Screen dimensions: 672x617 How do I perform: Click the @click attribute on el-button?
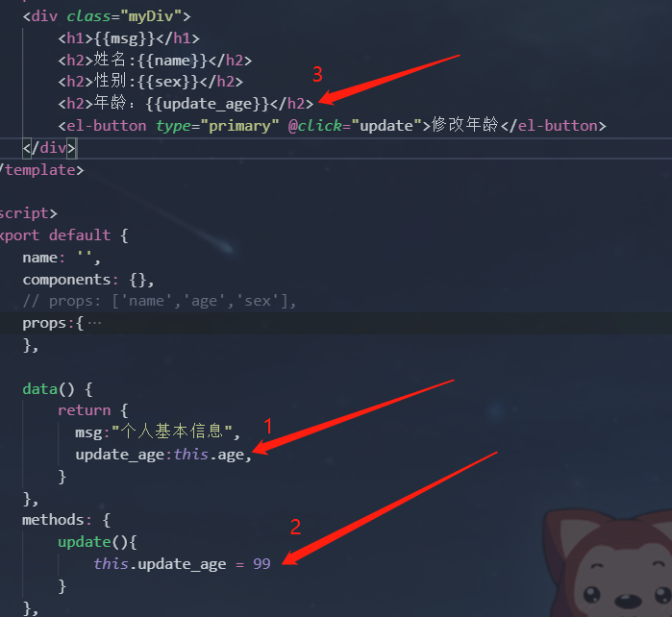(x=315, y=126)
